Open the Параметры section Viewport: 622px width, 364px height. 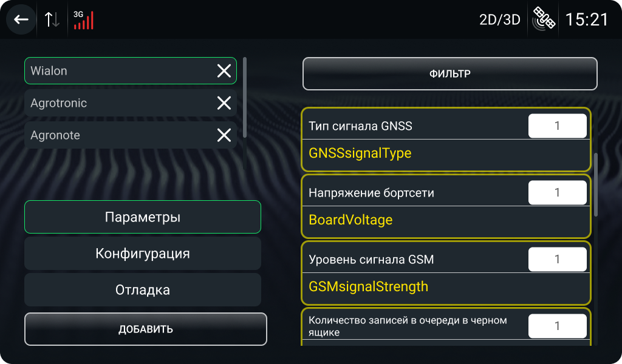143,217
